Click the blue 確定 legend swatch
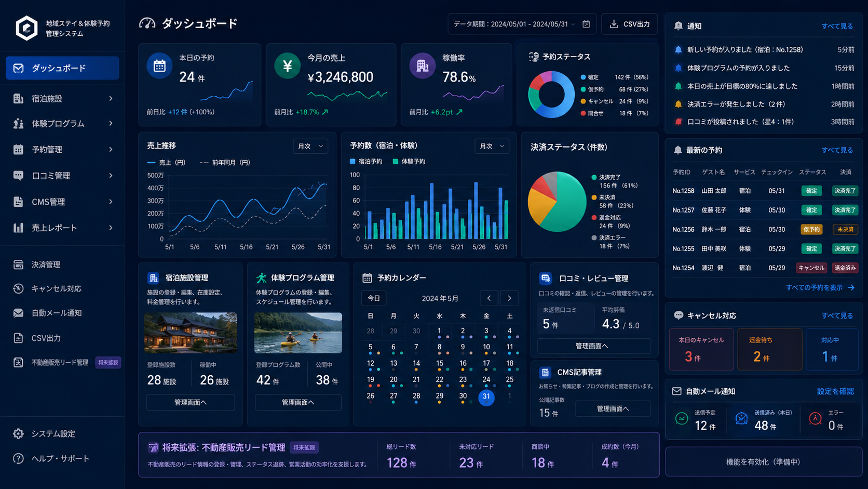Image resolution: width=868 pixels, height=489 pixels. [583, 77]
